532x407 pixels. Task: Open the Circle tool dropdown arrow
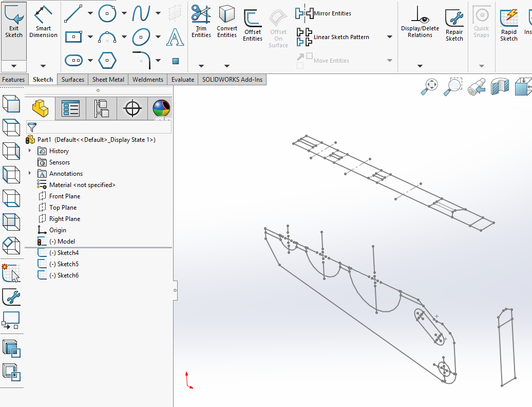(x=124, y=13)
